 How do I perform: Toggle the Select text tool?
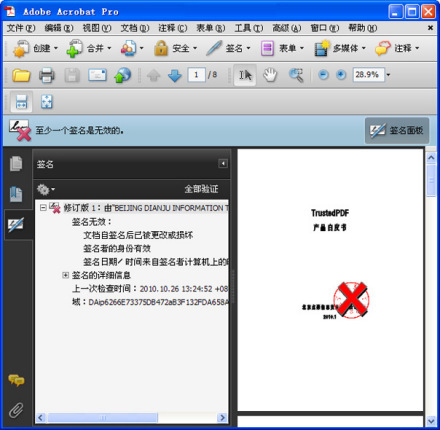coord(245,75)
